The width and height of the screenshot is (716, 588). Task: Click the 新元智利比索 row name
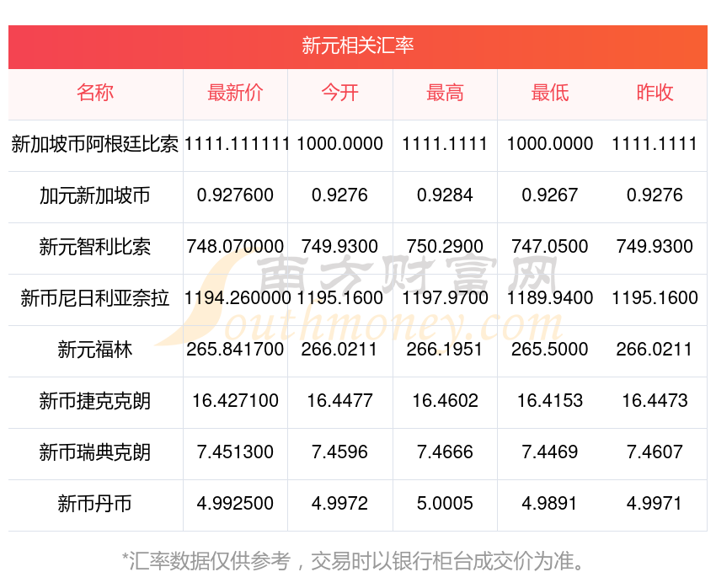95,247
